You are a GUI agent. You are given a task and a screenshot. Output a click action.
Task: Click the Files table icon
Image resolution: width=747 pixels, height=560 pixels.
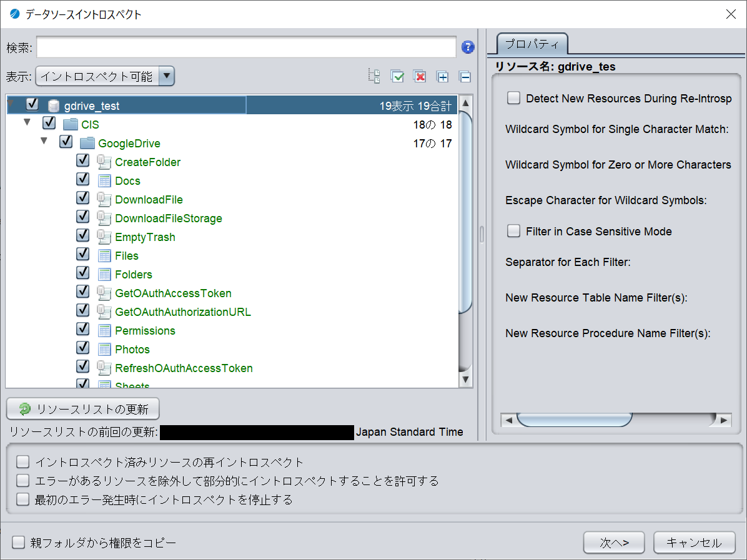click(x=104, y=256)
